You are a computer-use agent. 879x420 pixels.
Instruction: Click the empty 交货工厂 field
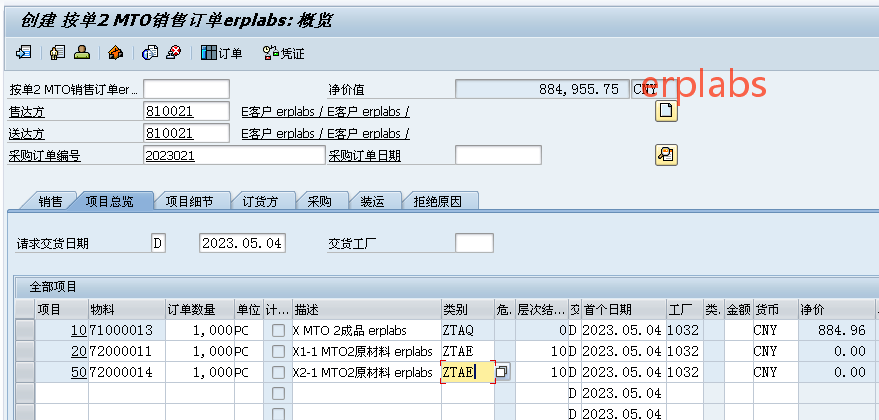click(x=474, y=243)
